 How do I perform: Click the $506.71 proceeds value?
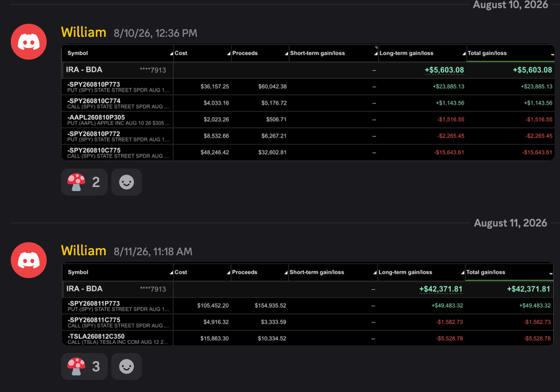tap(276, 119)
